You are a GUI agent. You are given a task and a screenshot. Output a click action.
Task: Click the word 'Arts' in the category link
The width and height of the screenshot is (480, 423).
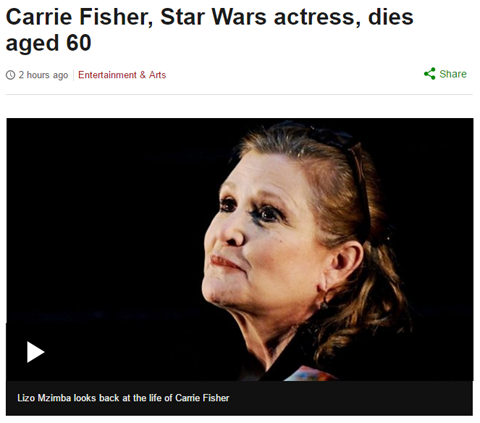157,75
